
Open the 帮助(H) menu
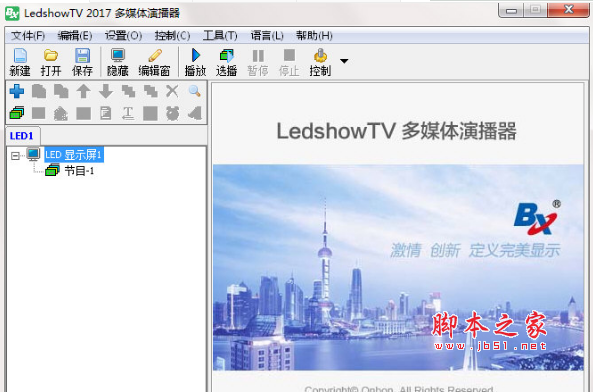(x=314, y=36)
